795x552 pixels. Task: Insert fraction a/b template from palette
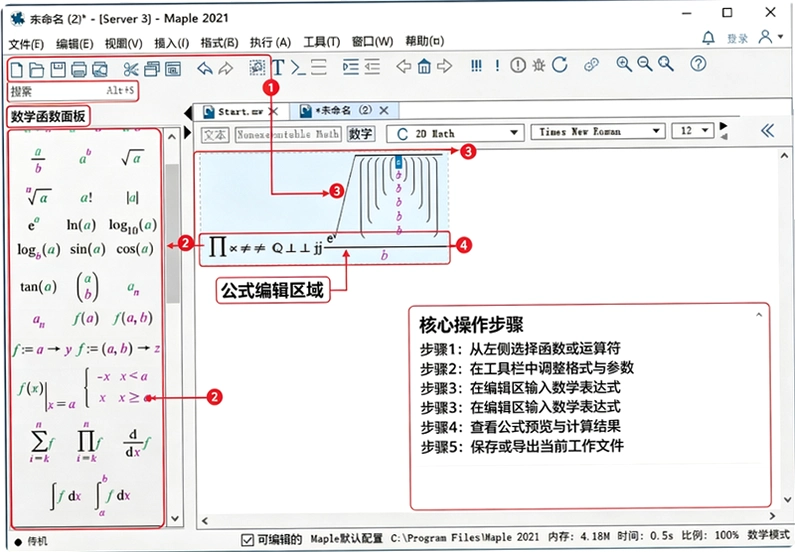(x=38, y=160)
